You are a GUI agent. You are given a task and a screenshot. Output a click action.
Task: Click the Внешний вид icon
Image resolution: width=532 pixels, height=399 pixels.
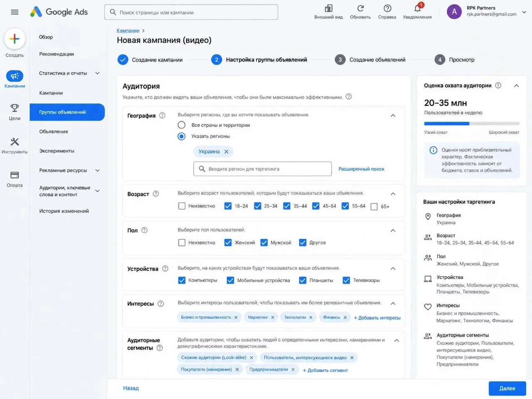tap(328, 8)
